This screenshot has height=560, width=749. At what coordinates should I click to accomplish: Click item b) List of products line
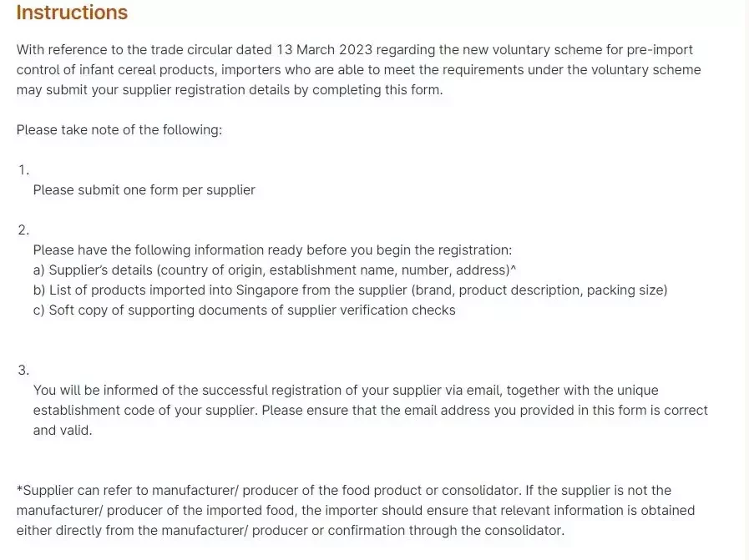[350, 290]
